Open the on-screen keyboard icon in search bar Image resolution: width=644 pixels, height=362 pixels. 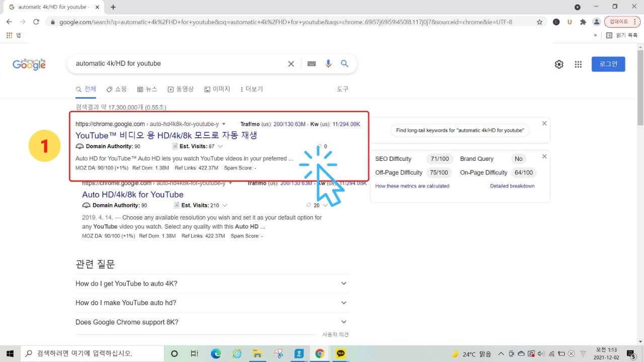[x=311, y=63]
